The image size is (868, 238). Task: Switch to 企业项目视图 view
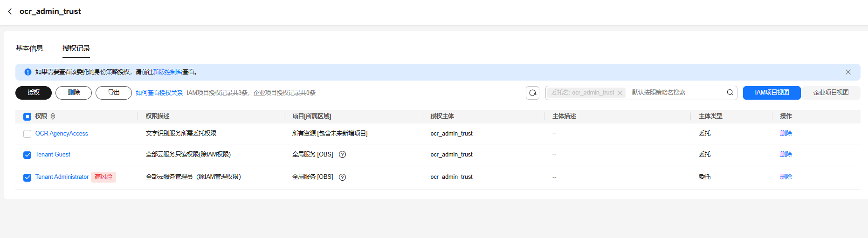(x=831, y=93)
